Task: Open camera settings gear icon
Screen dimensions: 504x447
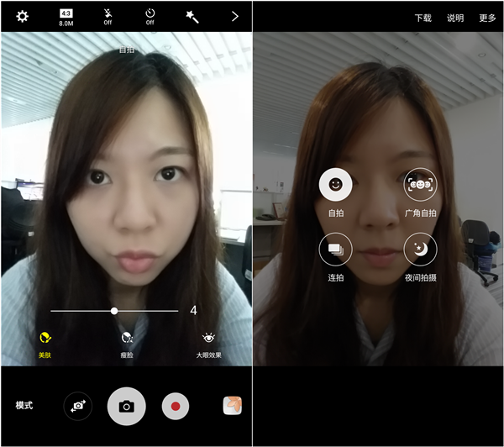Action: [x=22, y=16]
